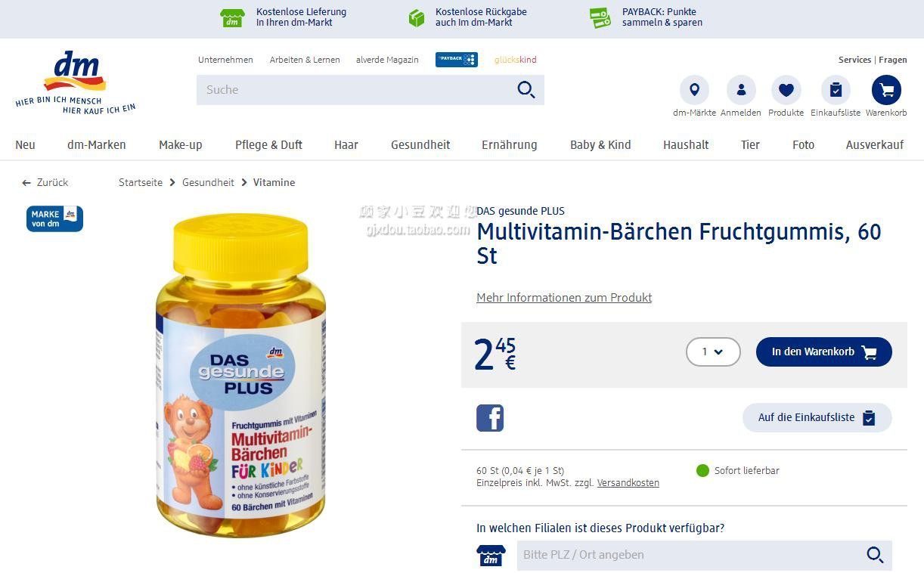Click the Multivitamin-Bärchen product image
This screenshot has width=924, height=573.
(241, 375)
